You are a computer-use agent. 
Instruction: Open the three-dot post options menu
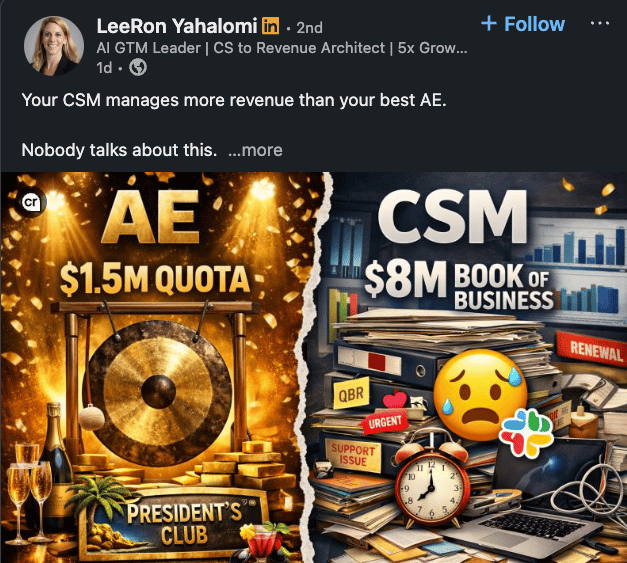click(x=600, y=23)
